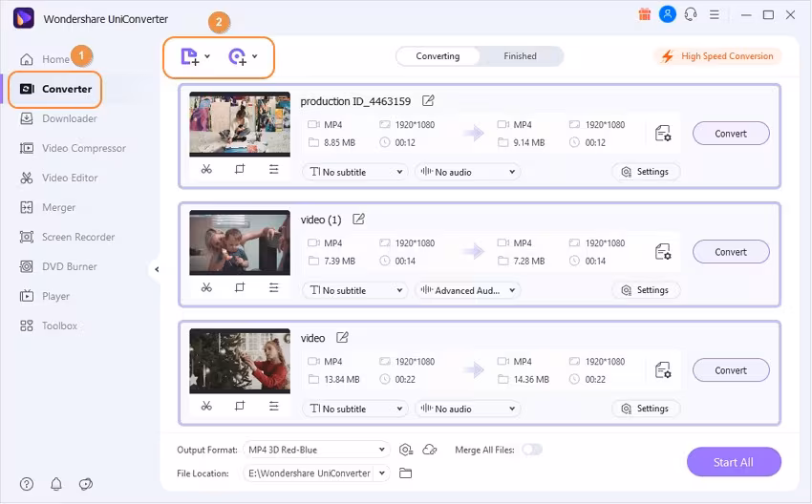Open output folder icon
Viewport: 812px width, 504px height.
point(405,472)
